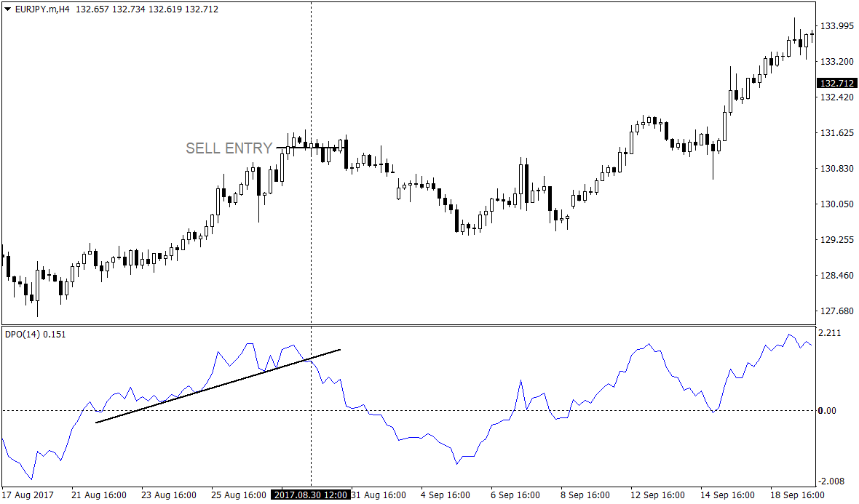Select the 17 Aug 2017 time label
This screenshot has height=504, width=859.
pos(28,494)
